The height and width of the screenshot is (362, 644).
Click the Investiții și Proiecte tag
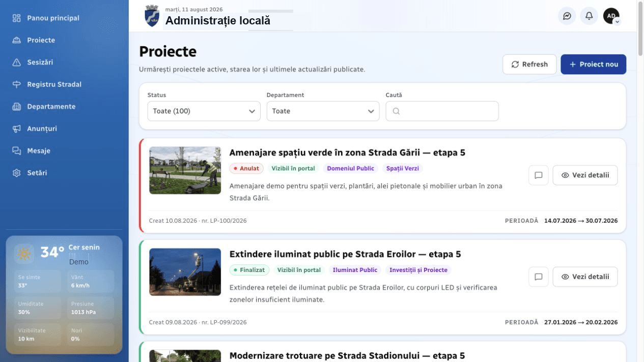click(x=418, y=270)
